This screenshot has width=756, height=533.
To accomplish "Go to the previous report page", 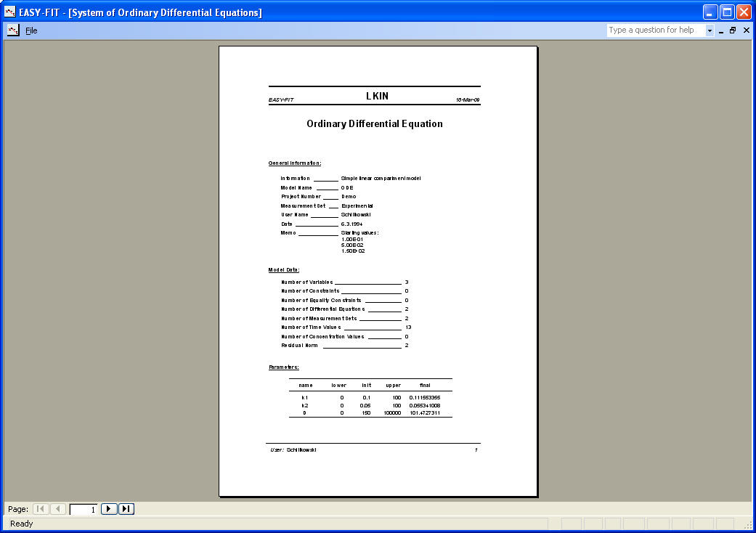I will coord(58,509).
